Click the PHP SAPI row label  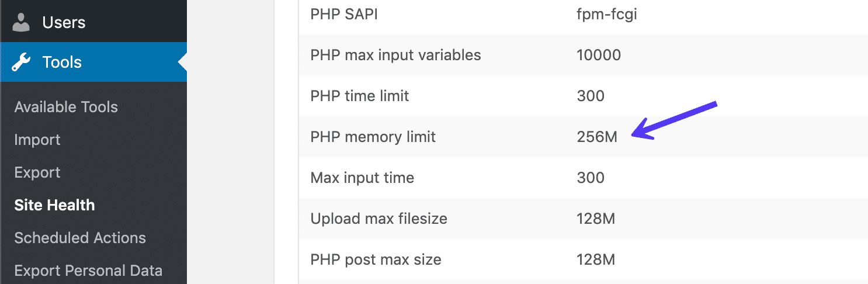[x=344, y=14]
